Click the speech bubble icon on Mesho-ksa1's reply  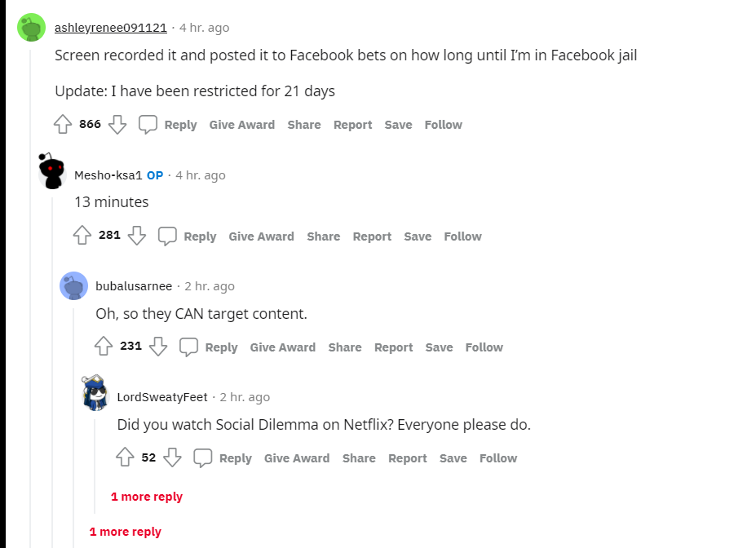tap(167, 236)
